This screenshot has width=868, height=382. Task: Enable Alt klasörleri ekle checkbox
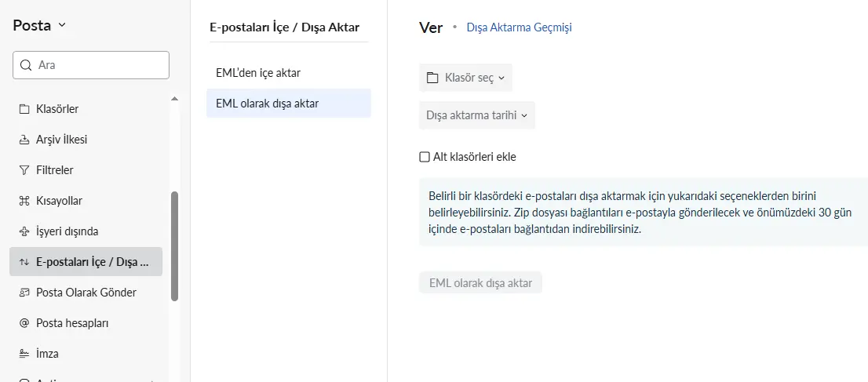(x=425, y=157)
